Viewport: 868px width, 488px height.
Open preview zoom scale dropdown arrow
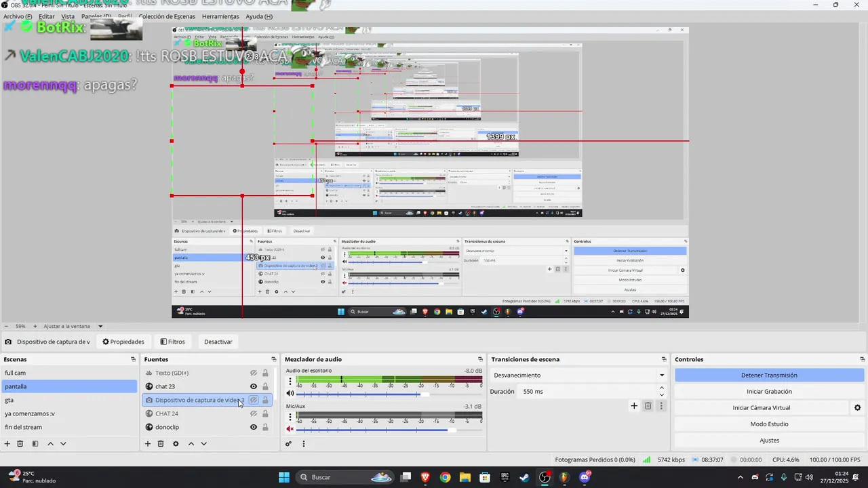(x=100, y=326)
